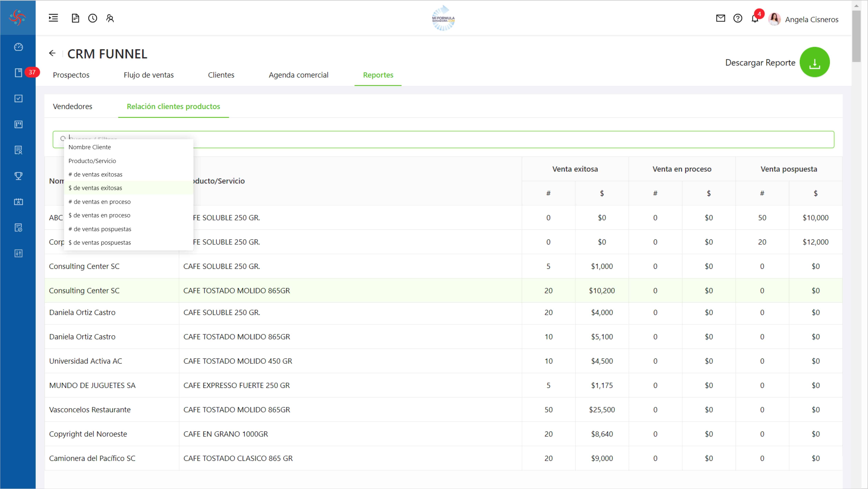Image resolution: width=868 pixels, height=489 pixels.
Task: Click Descargar Reporte label
Action: tap(760, 62)
